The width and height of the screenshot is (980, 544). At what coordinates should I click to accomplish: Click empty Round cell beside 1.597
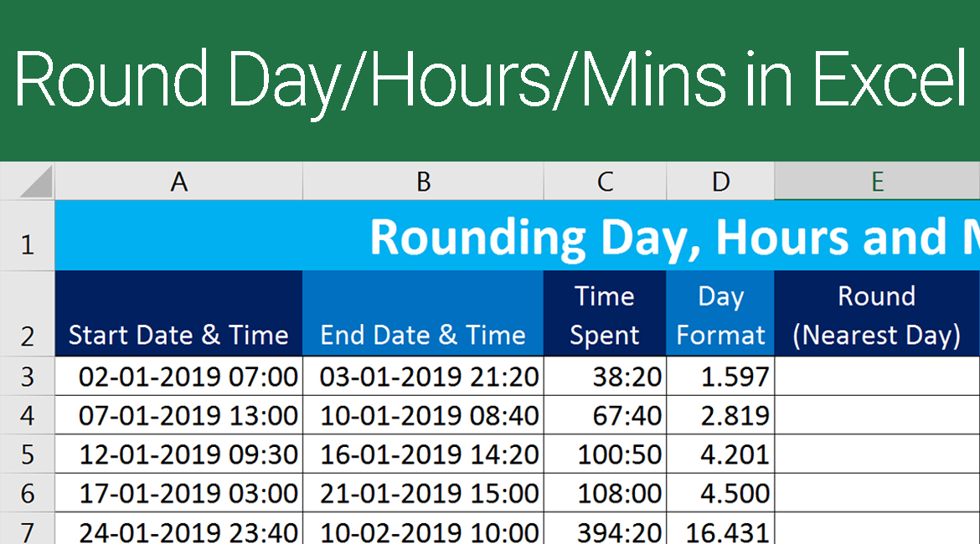[x=876, y=376]
